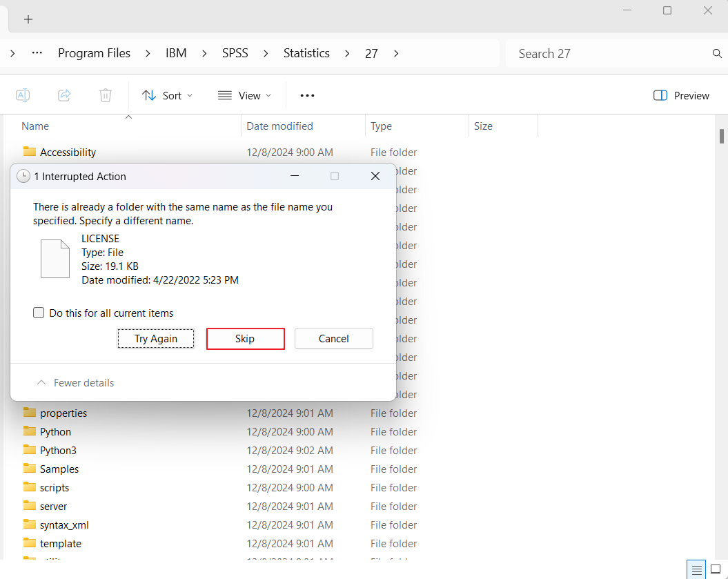728x579 pixels.
Task: Click the Try Again button
Action: 156,339
